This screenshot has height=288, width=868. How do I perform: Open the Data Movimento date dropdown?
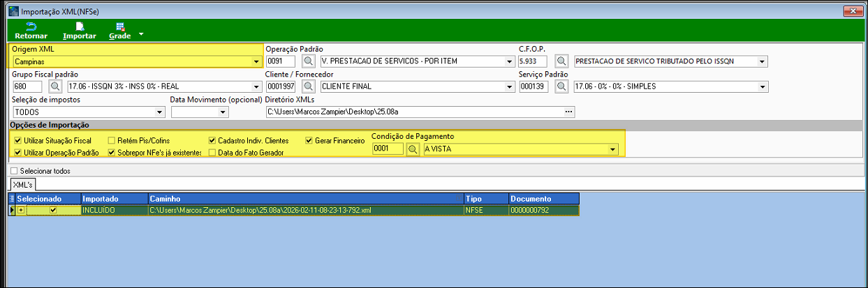223,112
